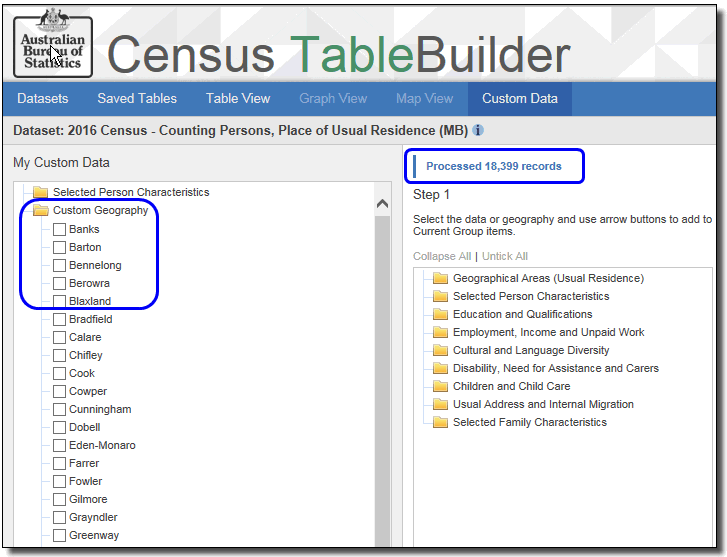Click the Selected Family Characteristics folder icon

(441, 423)
